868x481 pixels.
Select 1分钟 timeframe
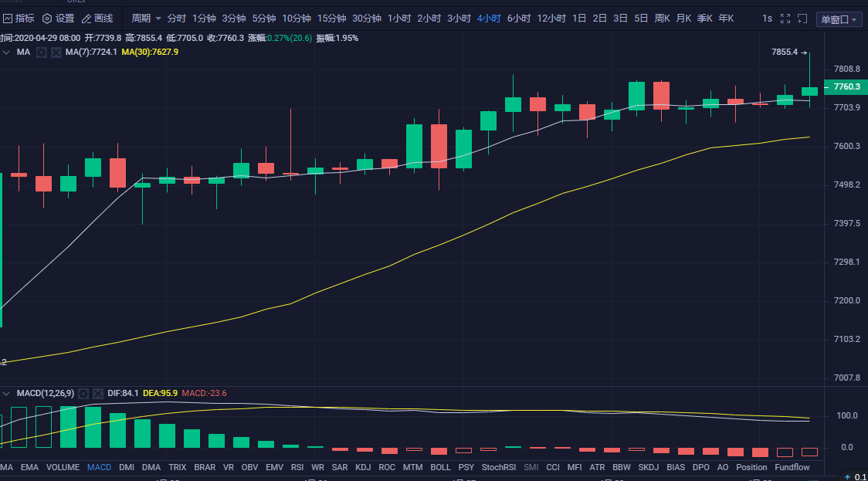(205, 19)
